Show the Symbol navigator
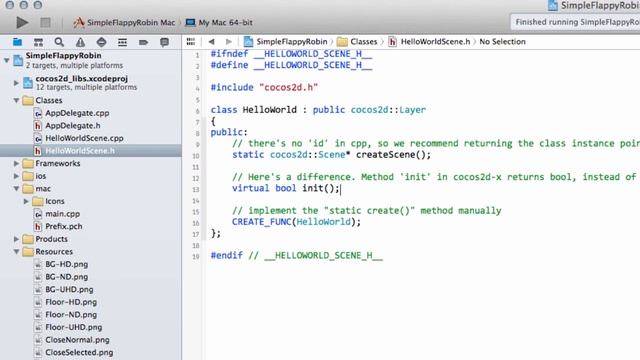Screen dimensions: 640x360 click(38, 42)
